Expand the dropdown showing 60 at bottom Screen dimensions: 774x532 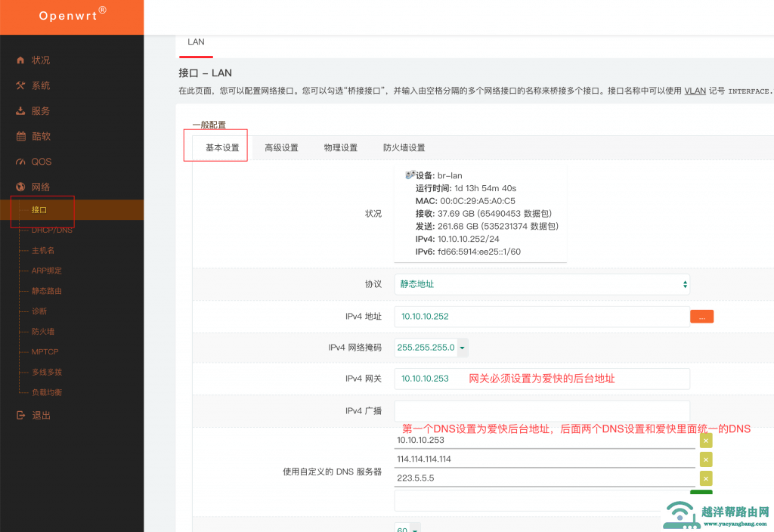(x=415, y=529)
